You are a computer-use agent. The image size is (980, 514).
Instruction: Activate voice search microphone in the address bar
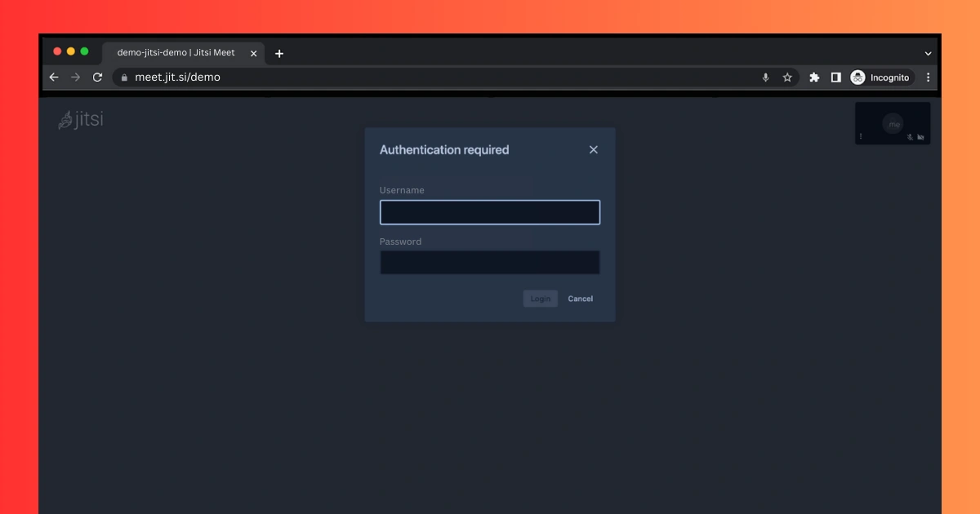(765, 77)
